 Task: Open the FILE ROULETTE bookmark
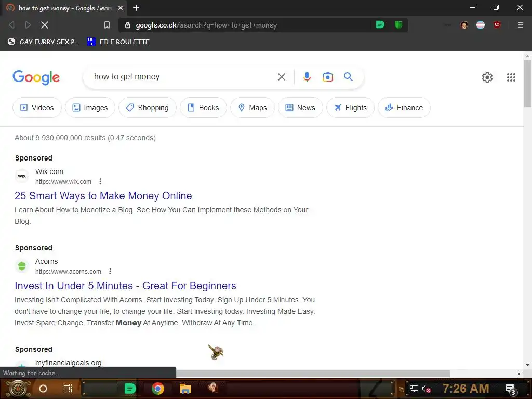pyautogui.click(x=118, y=42)
